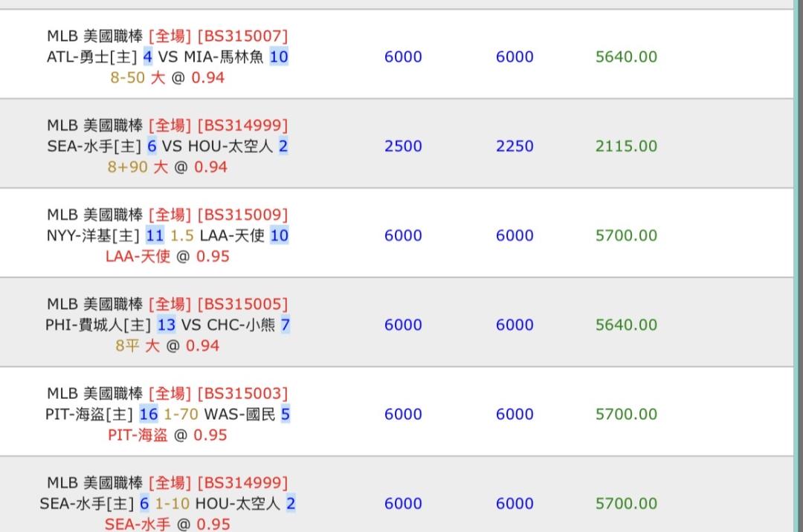Click the highlighted score 13 for PHI-費城人
This screenshot has height=532, width=803.
(x=167, y=325)
